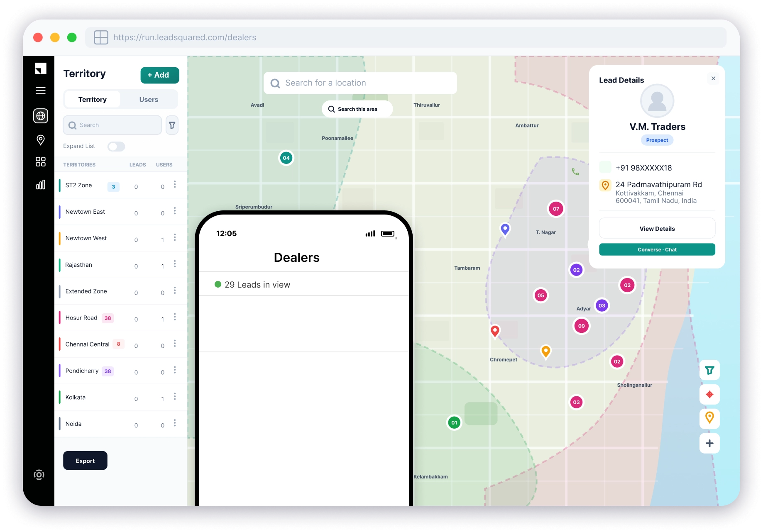Screen dimensions: 763x532
Task: Click the address pin icon in Lead Details
Action: click(x=605, y=185)
